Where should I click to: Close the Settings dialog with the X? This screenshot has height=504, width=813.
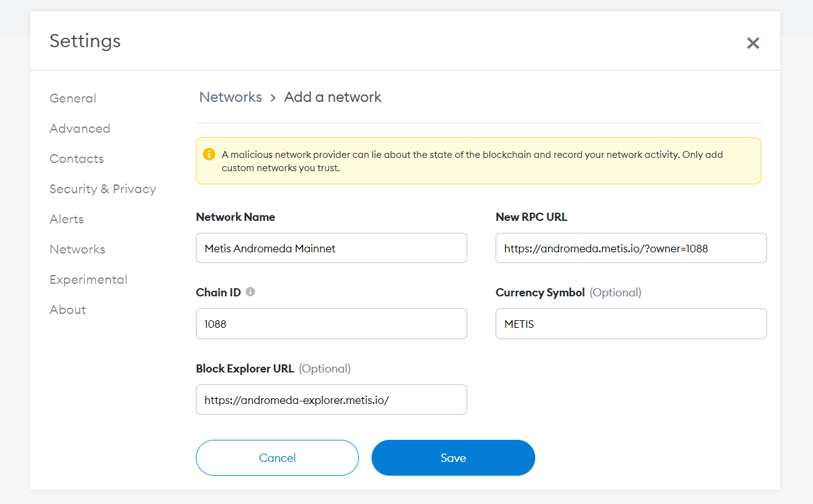753,43
